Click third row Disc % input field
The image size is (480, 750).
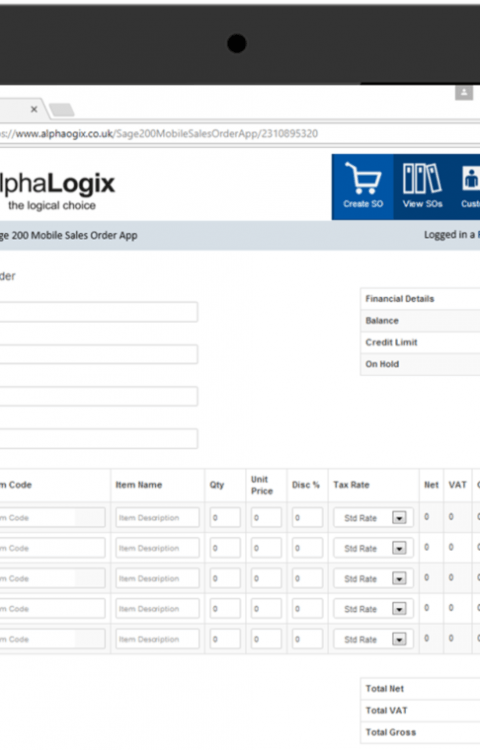(x=307, y=578)
